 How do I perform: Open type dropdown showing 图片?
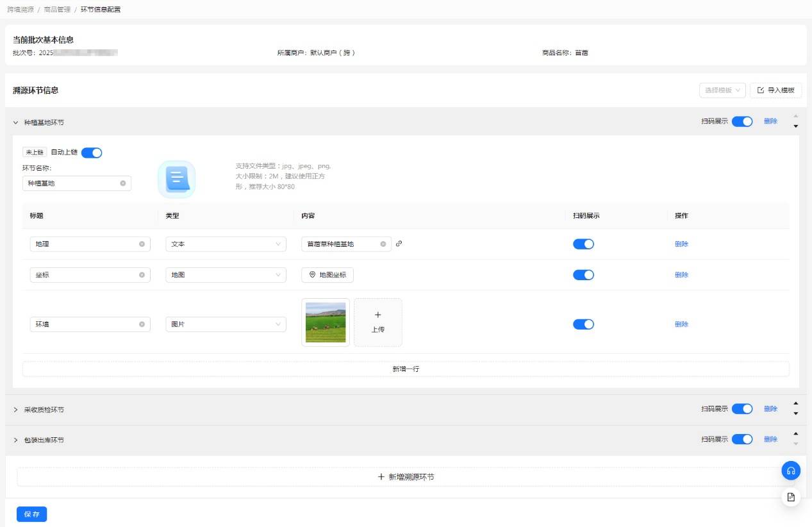coord(226,324)
